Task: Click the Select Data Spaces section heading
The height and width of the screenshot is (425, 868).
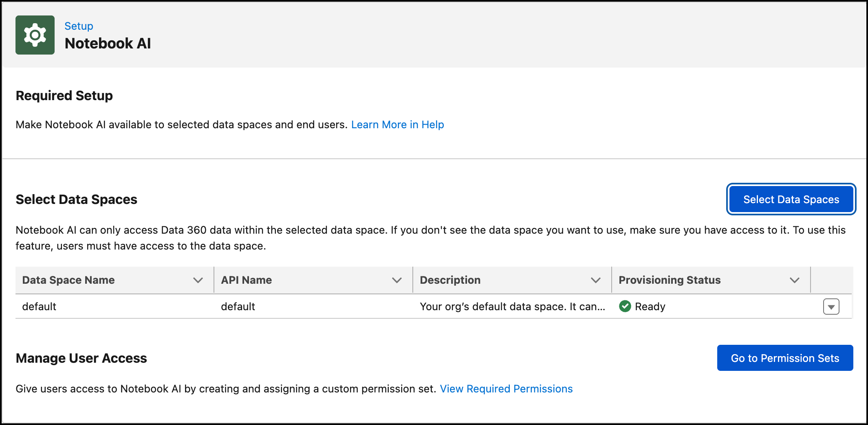Action: [76, 199]
